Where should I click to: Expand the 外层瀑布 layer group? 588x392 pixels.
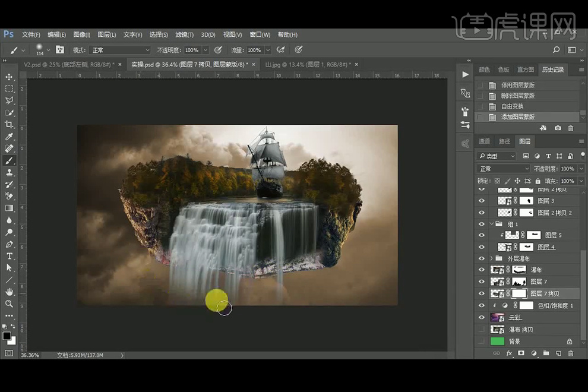(x=491, y=258)
